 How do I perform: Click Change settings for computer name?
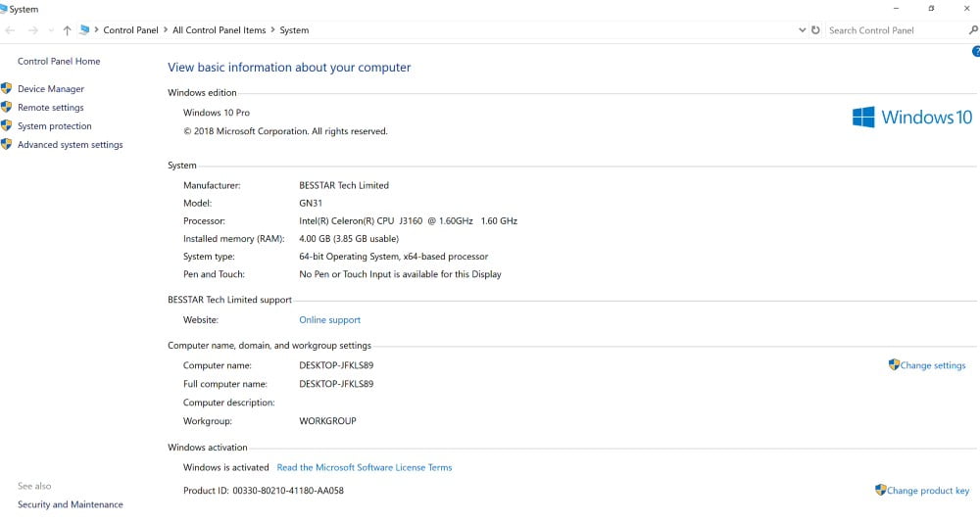pyautogui.click(x=933, y=365)
